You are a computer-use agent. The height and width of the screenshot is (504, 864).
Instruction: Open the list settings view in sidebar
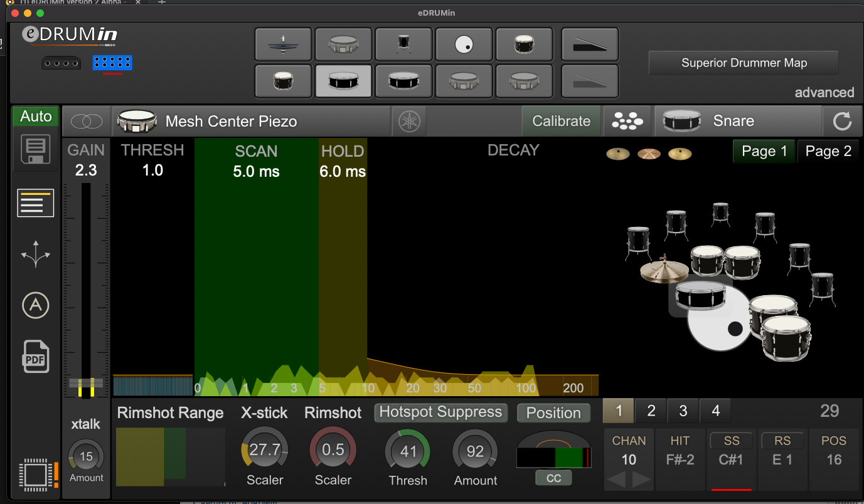click(x=36, y=203)
